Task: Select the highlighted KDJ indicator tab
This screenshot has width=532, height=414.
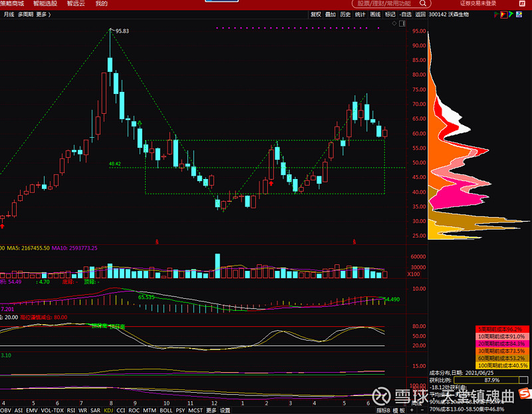Action: click(108, 410)
